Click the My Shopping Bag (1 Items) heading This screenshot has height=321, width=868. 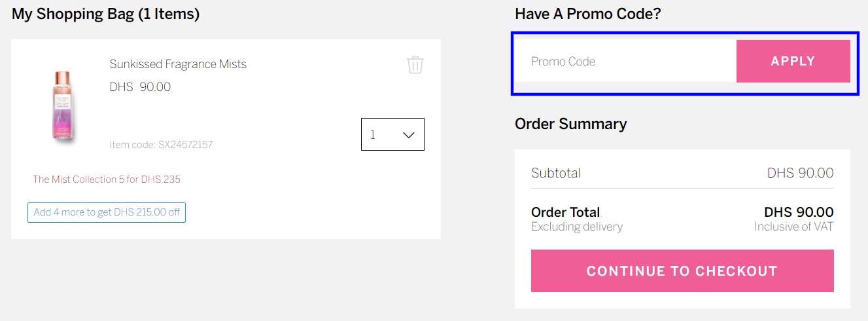point(105,14)
